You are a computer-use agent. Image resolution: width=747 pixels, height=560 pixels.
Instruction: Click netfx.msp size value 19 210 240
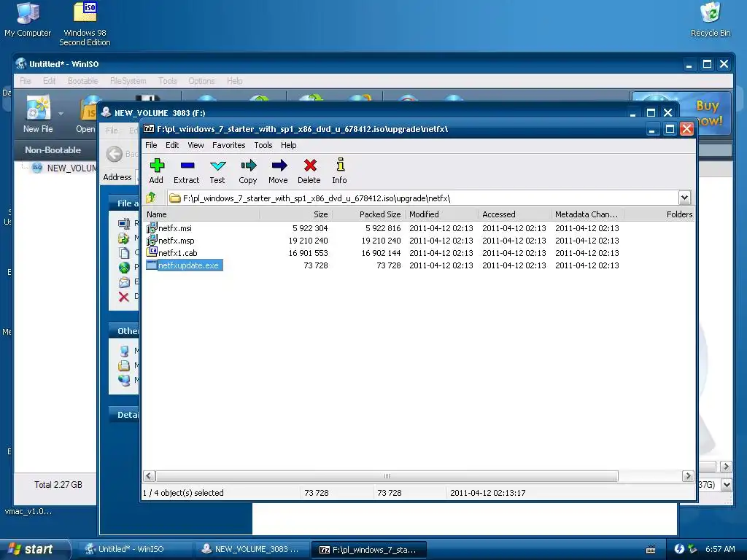309,241
